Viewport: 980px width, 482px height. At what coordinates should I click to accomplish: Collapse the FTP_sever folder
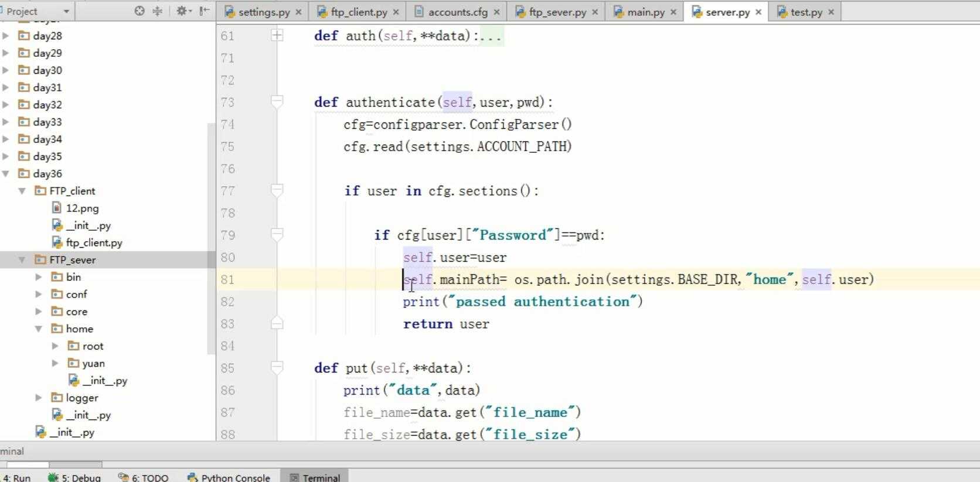pyautogui.click(x=22, y=260)
